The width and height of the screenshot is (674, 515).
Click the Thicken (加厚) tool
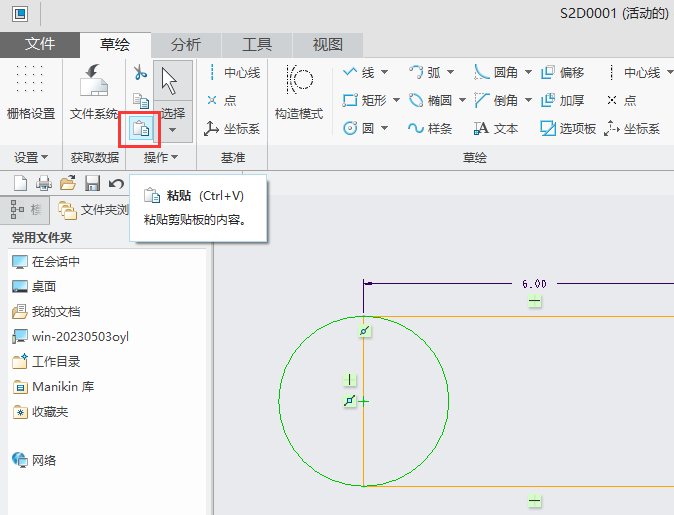point(562,101)
